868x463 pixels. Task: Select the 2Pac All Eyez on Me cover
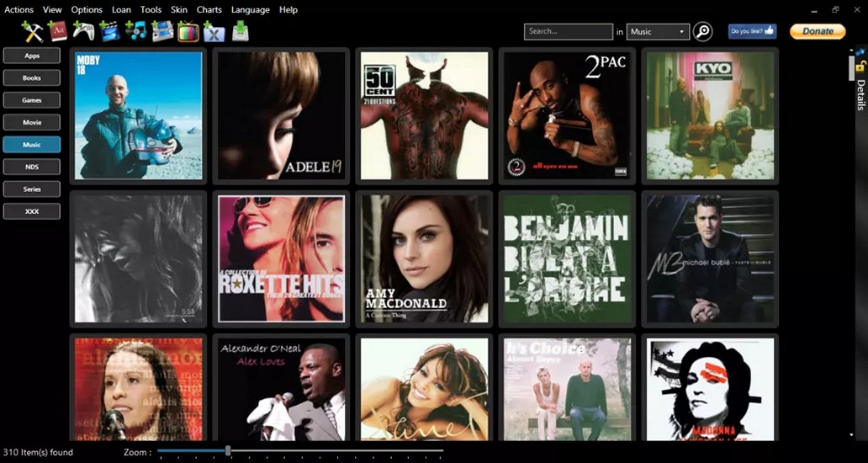[x=568, y=116]
